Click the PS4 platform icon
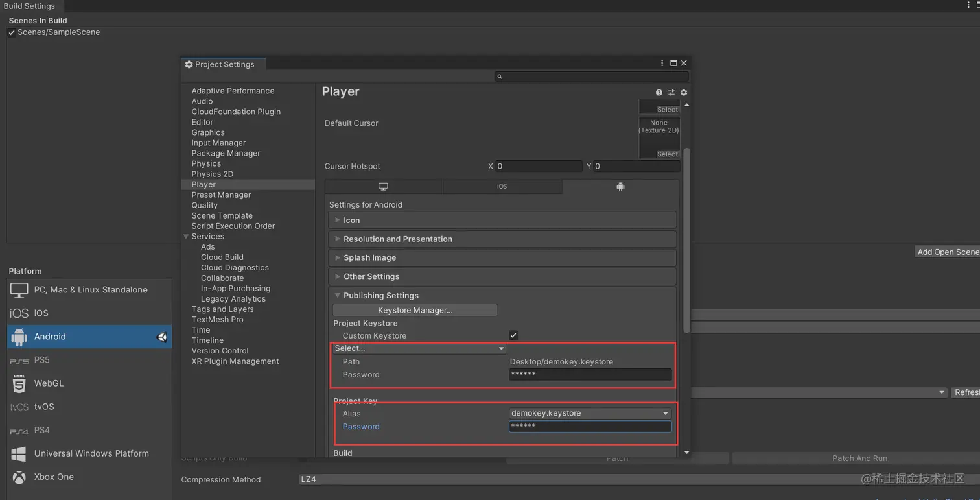Screen dimensions: 980x500 [x=19, y=431]
